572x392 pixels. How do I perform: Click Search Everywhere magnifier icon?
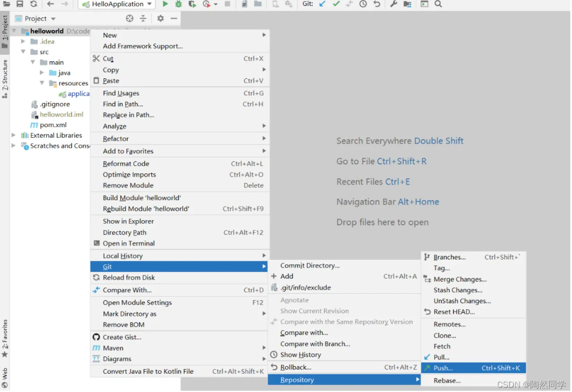pos(439,4)
